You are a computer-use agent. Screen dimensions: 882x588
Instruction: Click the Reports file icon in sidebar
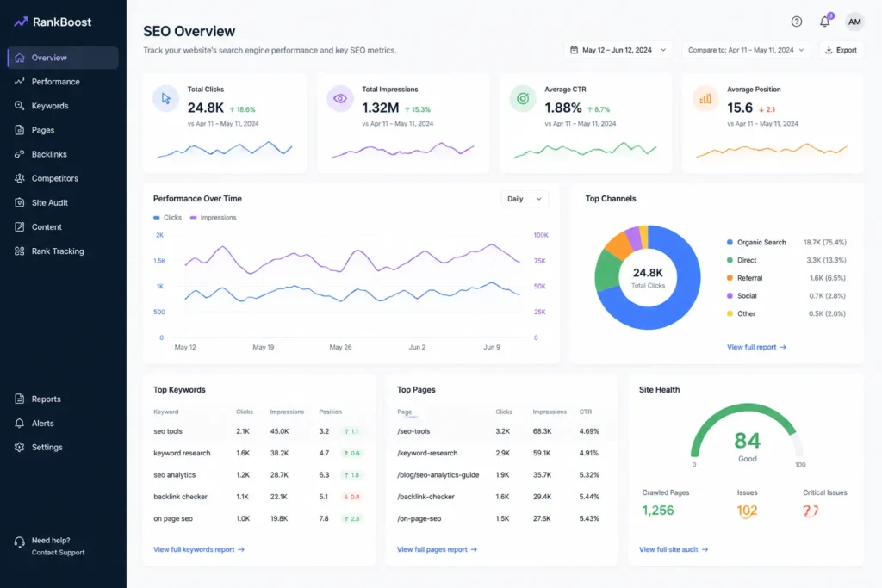point(20,399)
